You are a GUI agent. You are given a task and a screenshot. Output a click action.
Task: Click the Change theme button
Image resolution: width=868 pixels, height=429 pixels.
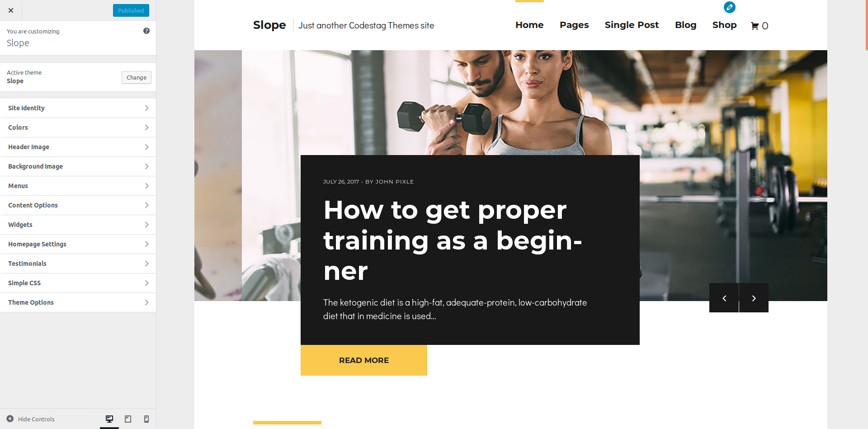(137, 77)
